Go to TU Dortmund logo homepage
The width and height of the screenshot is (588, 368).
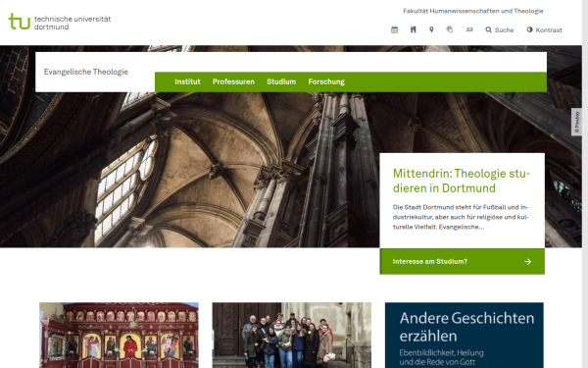click(x=60, y=22)
